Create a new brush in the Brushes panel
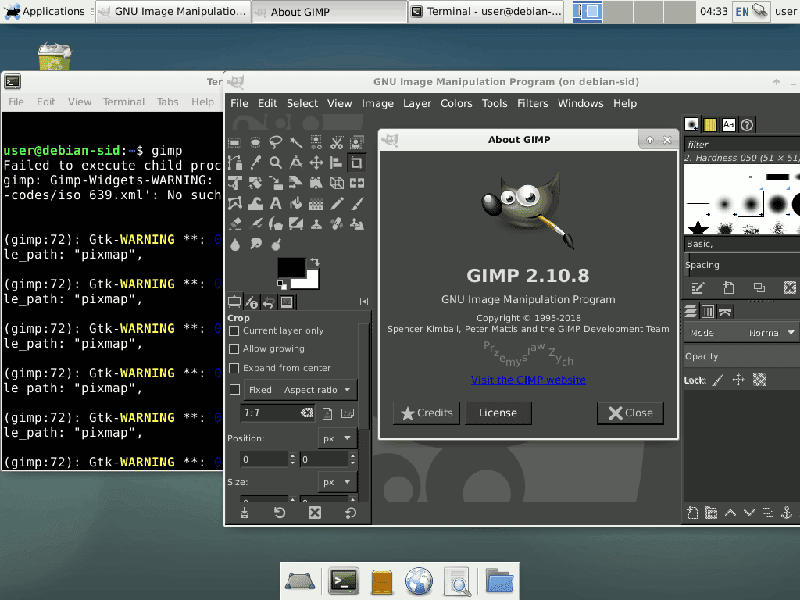 [728, 287]
